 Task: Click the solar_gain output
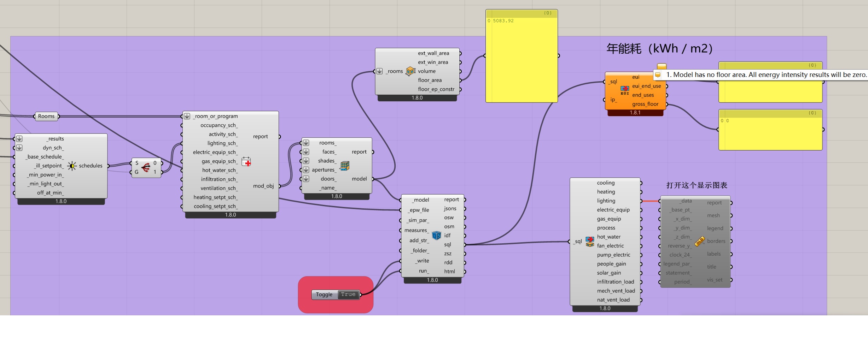click(609, 273)
